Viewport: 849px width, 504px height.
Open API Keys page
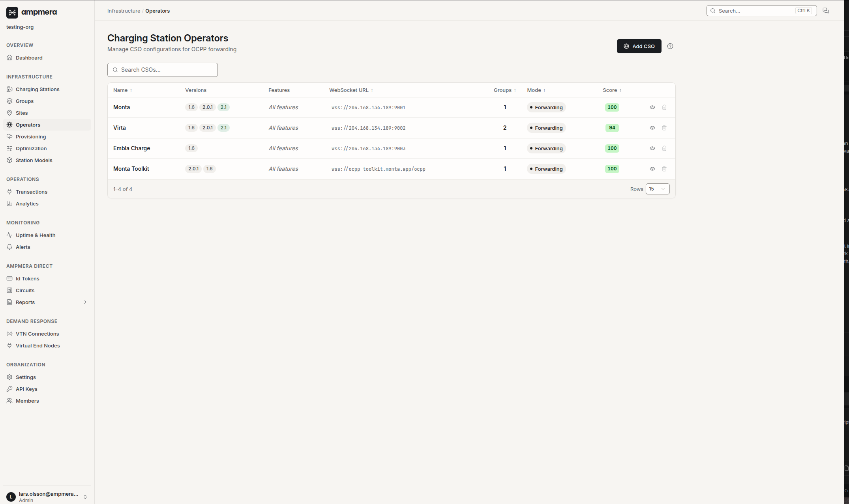point(47,389)
